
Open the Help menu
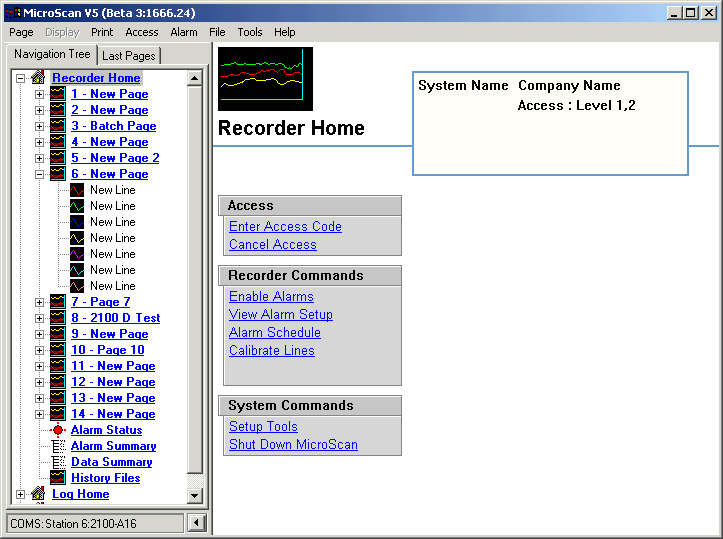tap(284, 32)
